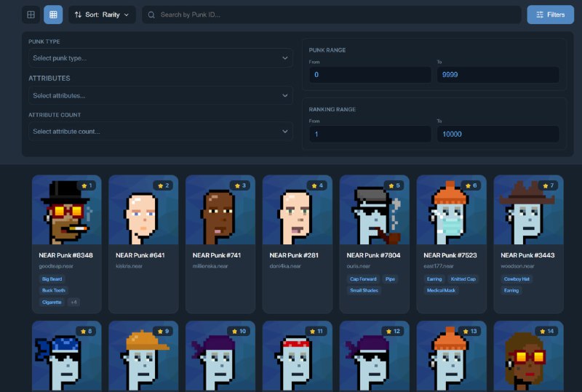The width and height of the screenshot is (582, 392).
Task: Open the NEAR Punk #7804 thumbnail
Action: (374, 210)
